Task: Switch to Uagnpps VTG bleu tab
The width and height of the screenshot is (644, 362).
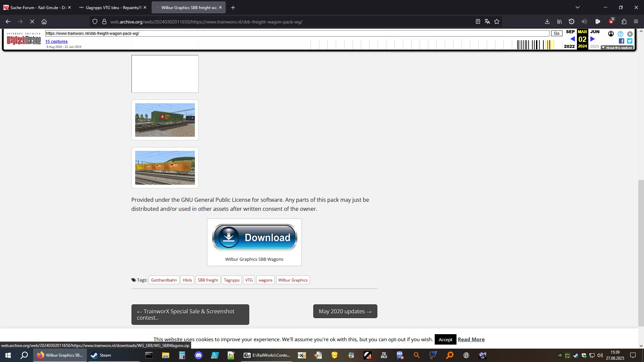Action: (111, 7)
